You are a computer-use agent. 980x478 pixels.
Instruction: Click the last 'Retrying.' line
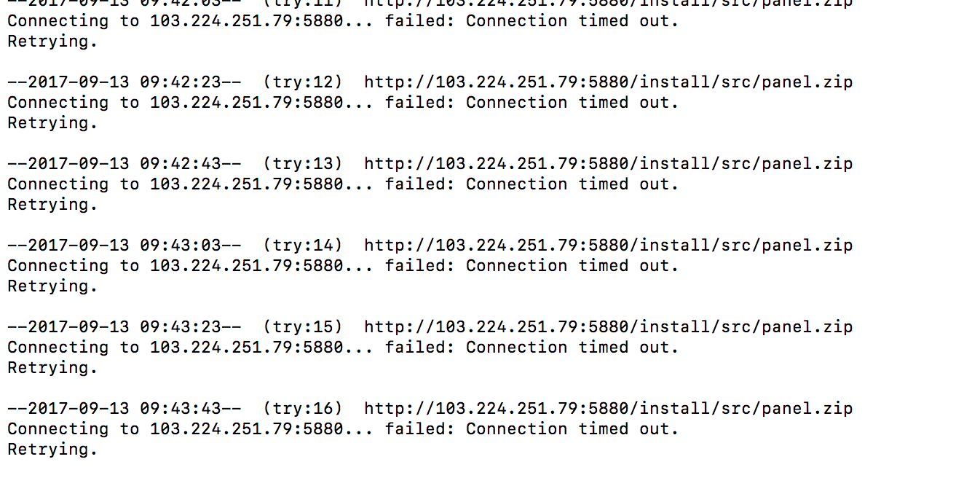click(x=52, y=450)
